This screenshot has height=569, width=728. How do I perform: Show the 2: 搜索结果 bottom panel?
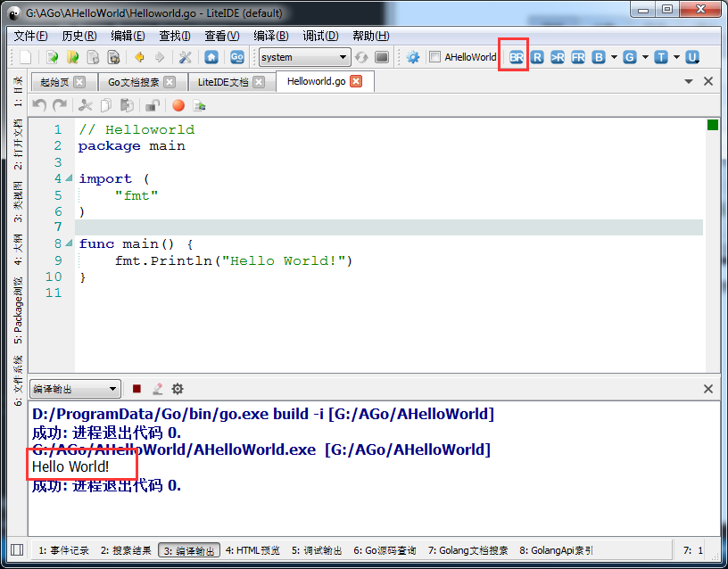(x=126, y=550)
